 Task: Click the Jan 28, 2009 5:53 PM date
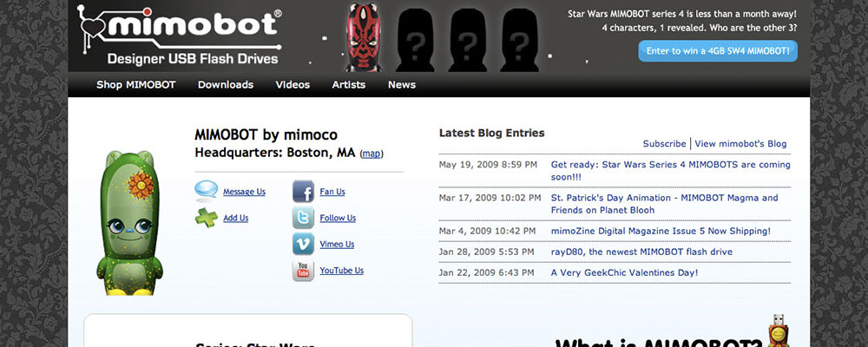tap(487, 252)
